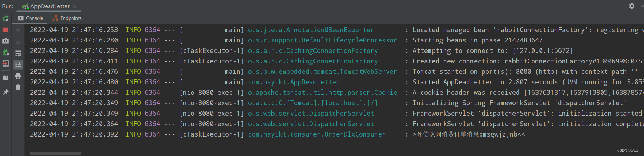
Task: Click the camera thread dump icon
Action: click(6, 41)
